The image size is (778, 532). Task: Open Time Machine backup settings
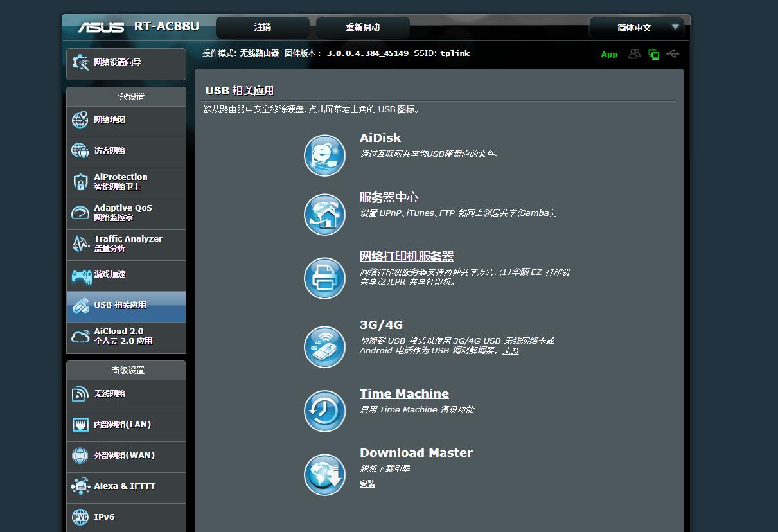click(404, 393)
